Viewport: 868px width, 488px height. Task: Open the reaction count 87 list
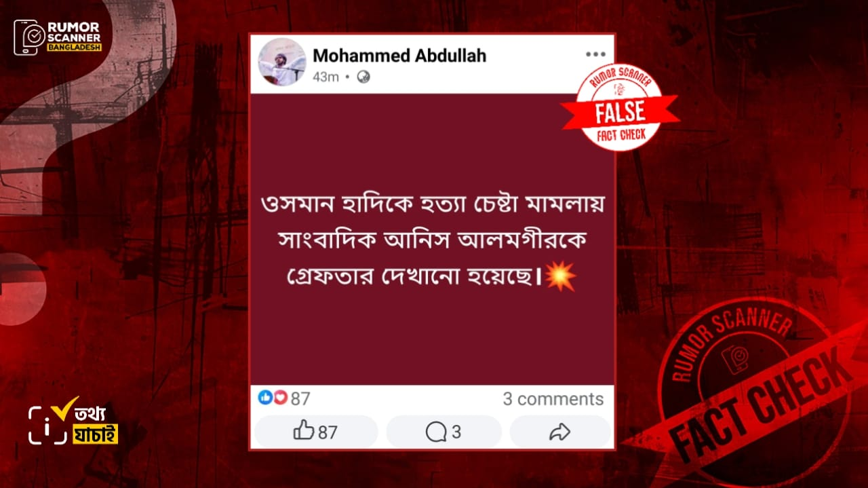300,399
